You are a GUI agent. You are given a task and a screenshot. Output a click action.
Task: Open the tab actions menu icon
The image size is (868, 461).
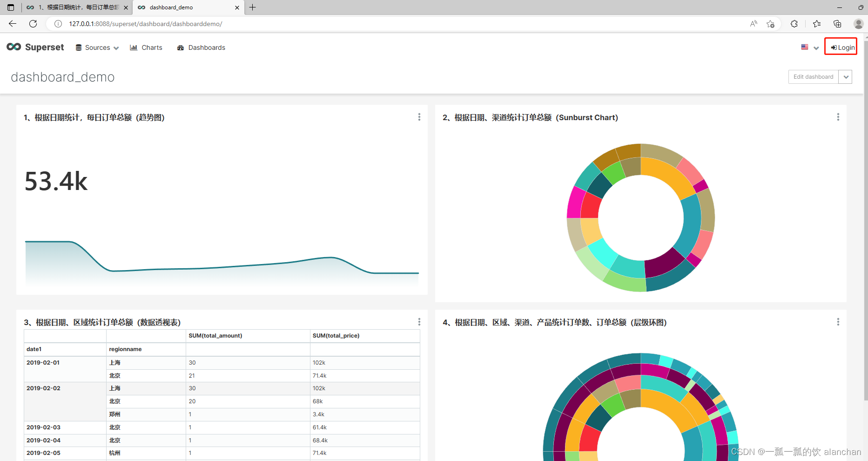tap(11, 7)
